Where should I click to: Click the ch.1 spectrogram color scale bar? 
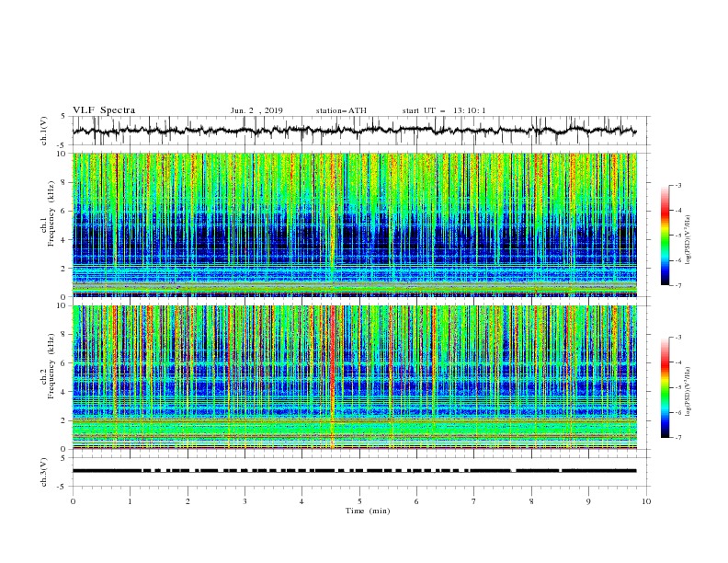[665, 236]
